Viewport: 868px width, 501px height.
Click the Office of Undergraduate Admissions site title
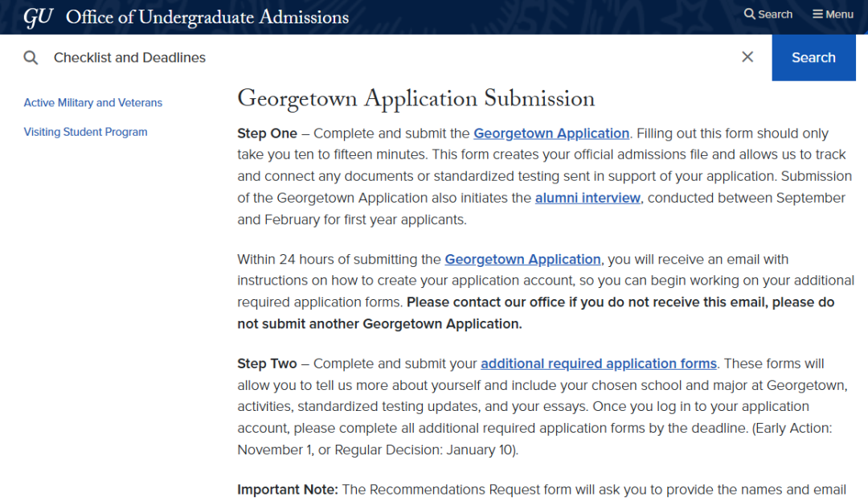[x=207, y=17]
